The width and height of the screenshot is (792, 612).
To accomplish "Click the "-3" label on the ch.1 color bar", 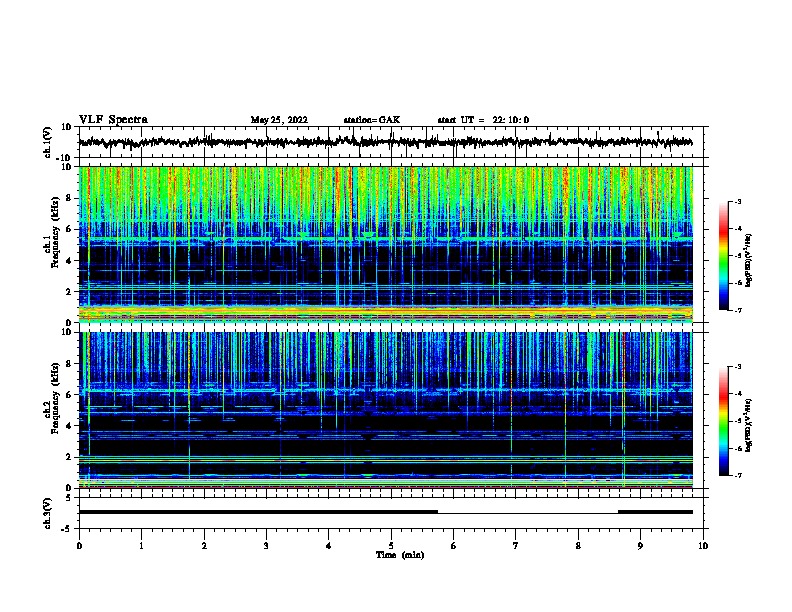I will coord(737,201).
